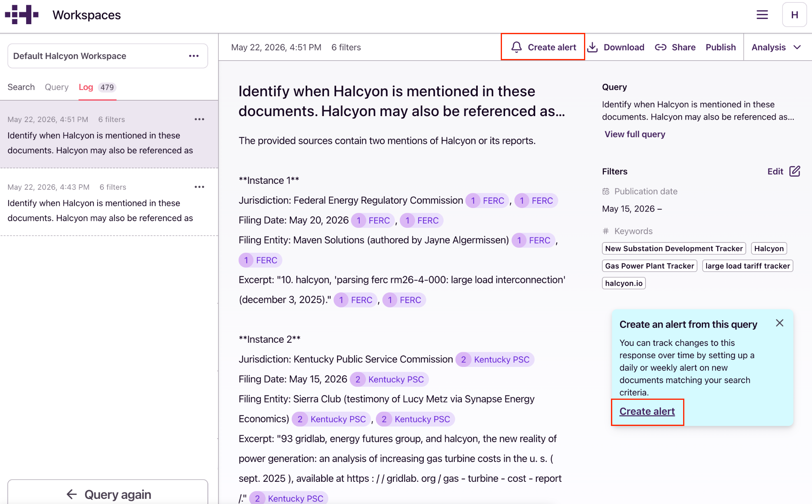Open first Kentucky PSC citation after Economics)
Viewport: 812px width, 504px height.
pos(331,419)
